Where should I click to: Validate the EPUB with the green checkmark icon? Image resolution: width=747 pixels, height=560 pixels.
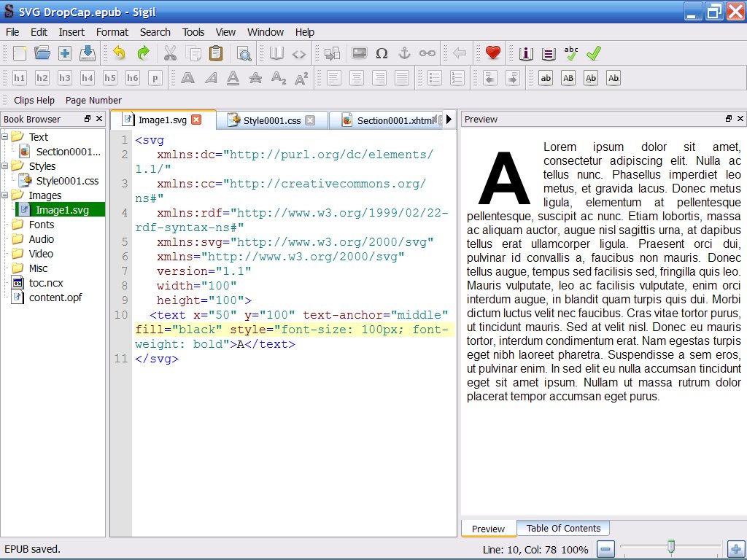tap(594, 53)
